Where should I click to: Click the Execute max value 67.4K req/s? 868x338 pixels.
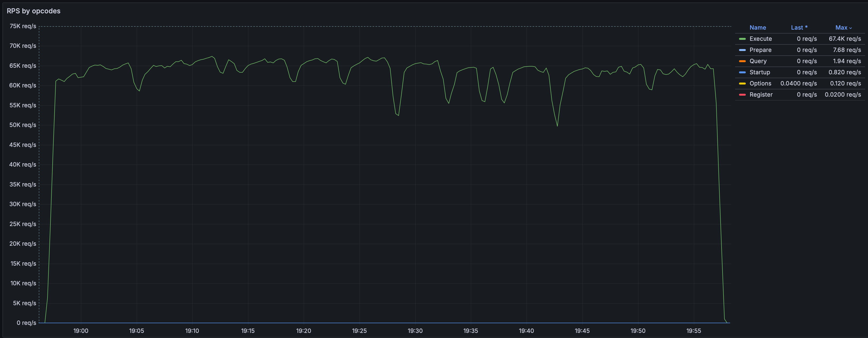point(845,39)
